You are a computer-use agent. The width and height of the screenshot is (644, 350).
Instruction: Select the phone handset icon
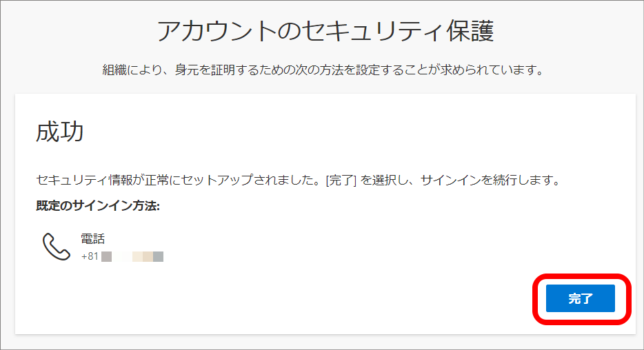point(57,247)
